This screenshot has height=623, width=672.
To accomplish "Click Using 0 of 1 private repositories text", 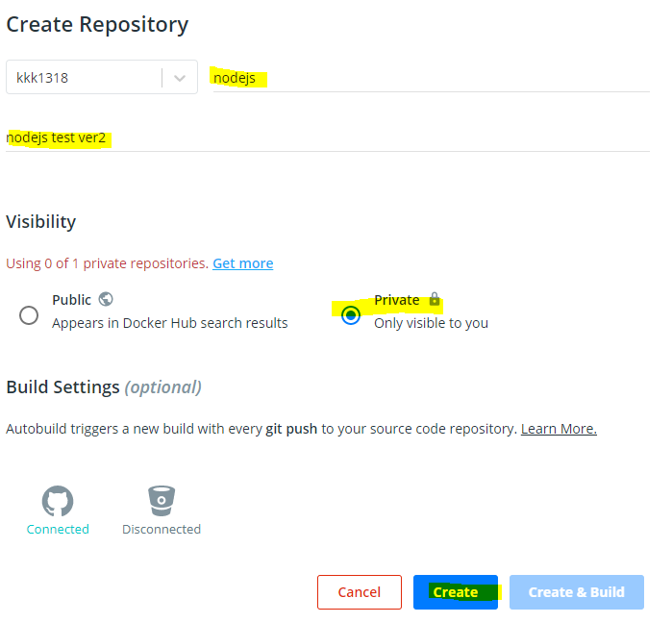I will click(x=107, y=263).
